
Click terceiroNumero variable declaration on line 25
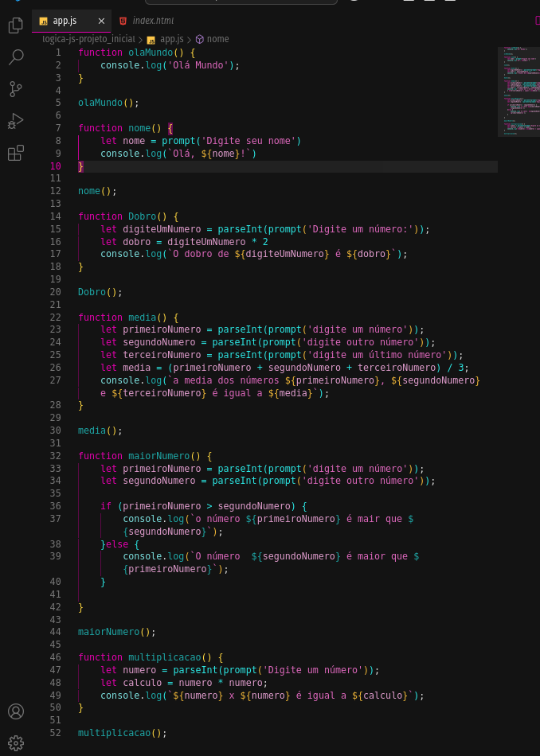(x=151, y=356)
